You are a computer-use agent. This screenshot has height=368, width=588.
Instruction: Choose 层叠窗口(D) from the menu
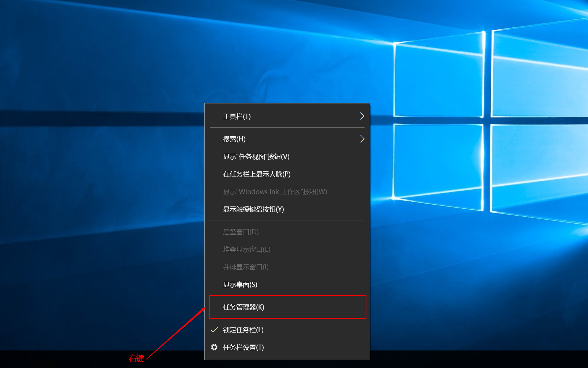241,232
